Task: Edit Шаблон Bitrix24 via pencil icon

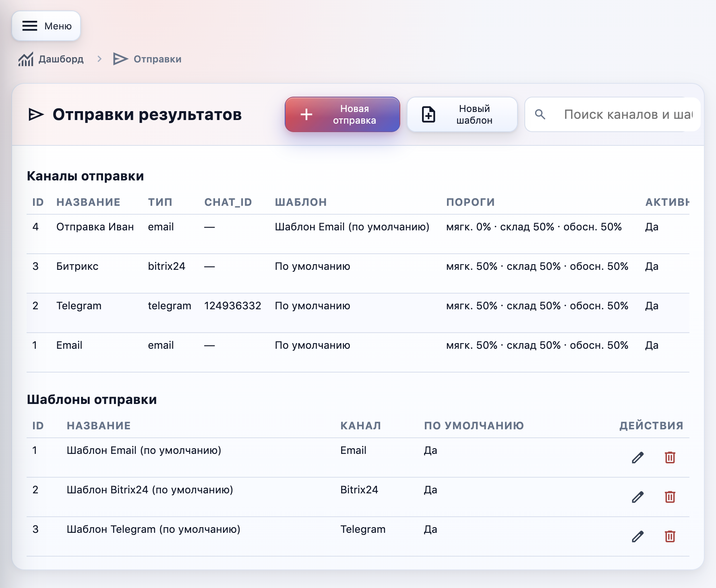Action: point(637,497)
